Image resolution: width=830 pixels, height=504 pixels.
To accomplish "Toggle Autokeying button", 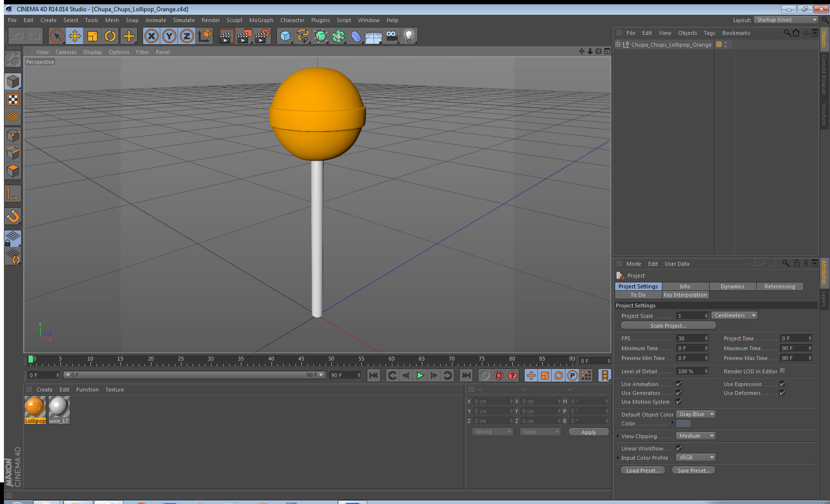I will pos(499,375).
